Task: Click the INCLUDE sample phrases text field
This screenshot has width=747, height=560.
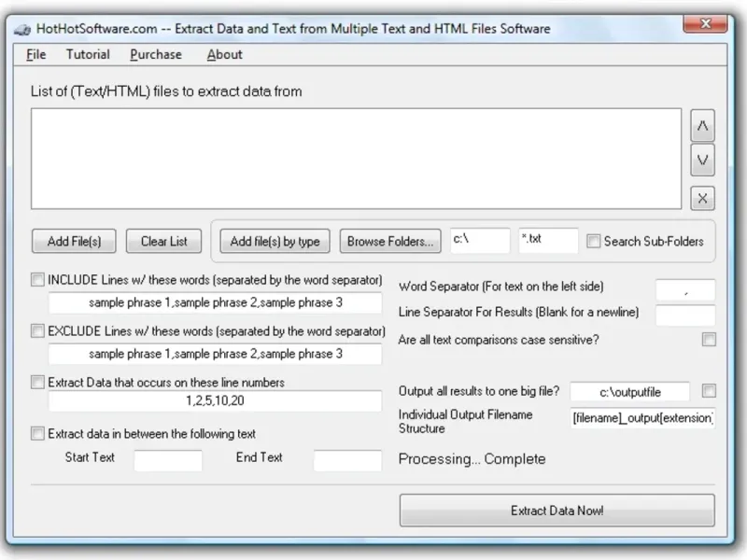Action: 216,302
